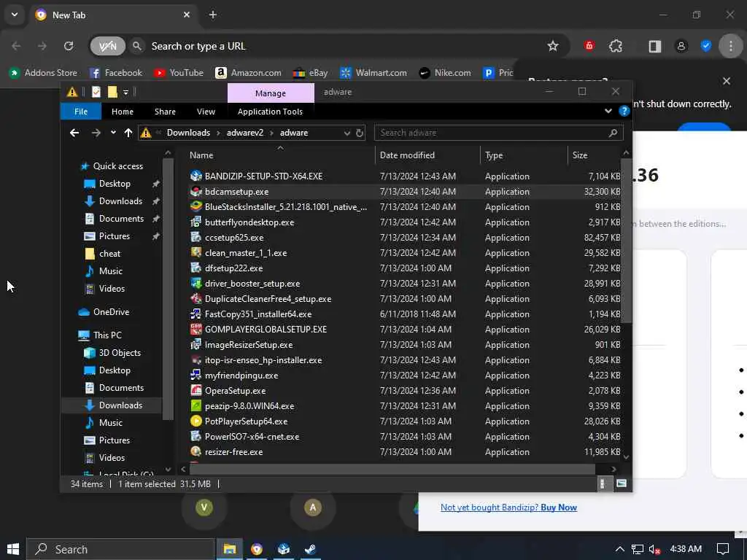
Task: Click the browser VPN button
Action: point(108,46)
